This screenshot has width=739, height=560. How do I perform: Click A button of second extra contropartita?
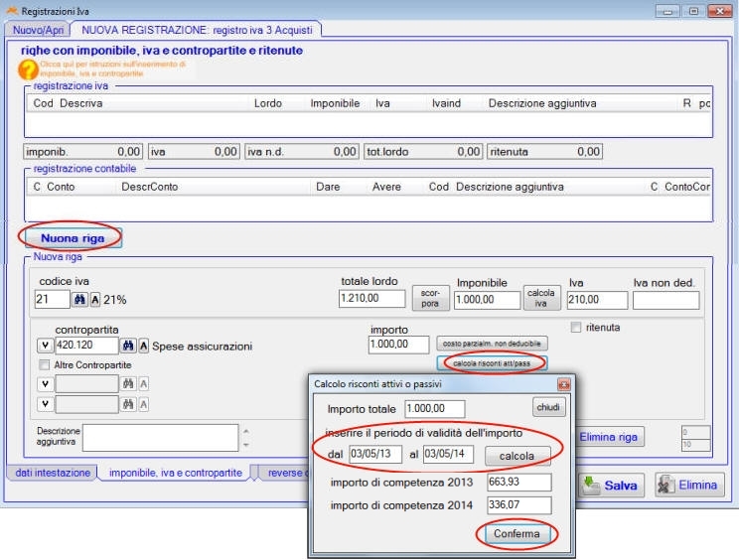144,404
